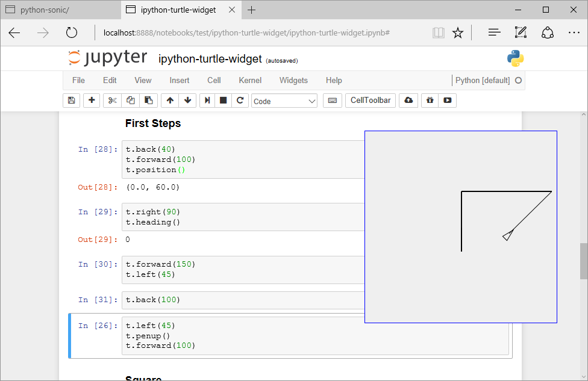Copy selected cells icon

[x=131, y=101]
